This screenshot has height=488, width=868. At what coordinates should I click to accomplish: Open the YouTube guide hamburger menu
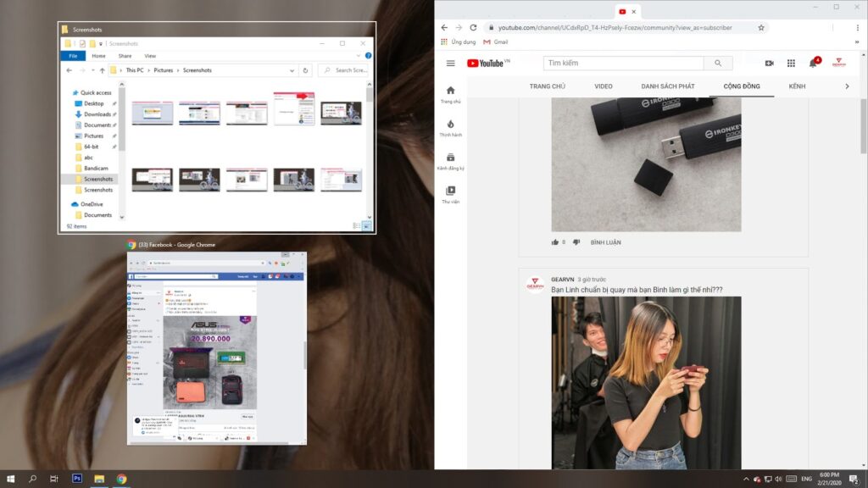451,63
